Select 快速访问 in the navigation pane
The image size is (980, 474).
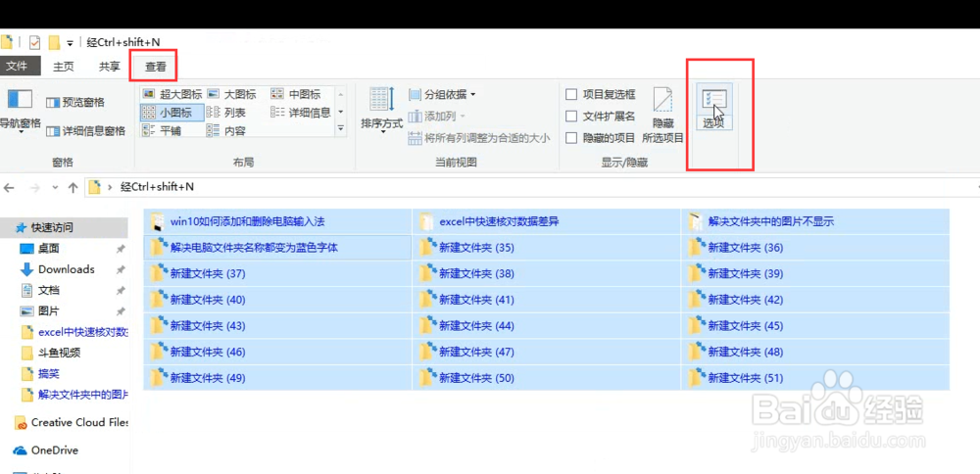[x=63, y=226]
